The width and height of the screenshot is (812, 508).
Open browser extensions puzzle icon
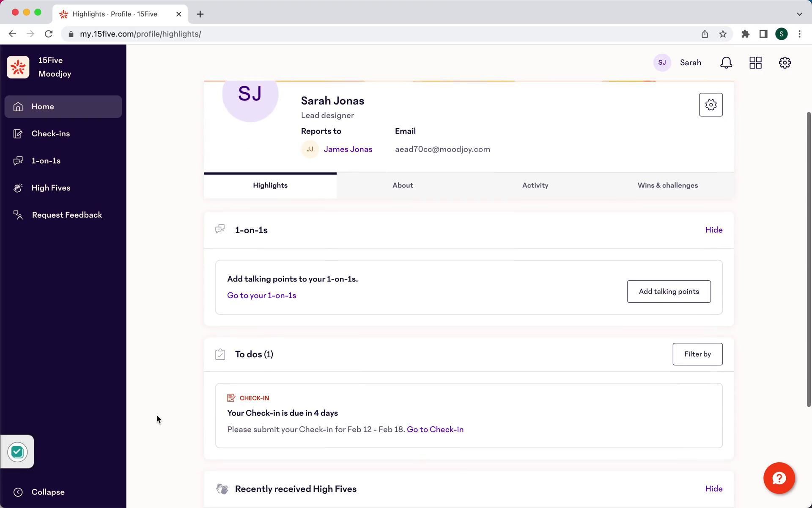(745, 34)
